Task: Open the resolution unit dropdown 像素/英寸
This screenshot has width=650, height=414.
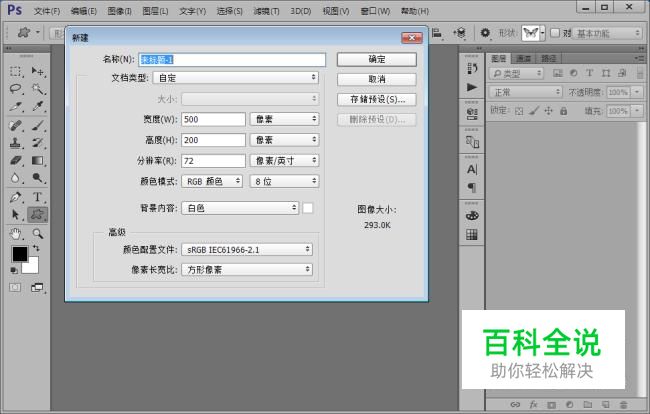Action: (x=284, y=161)
